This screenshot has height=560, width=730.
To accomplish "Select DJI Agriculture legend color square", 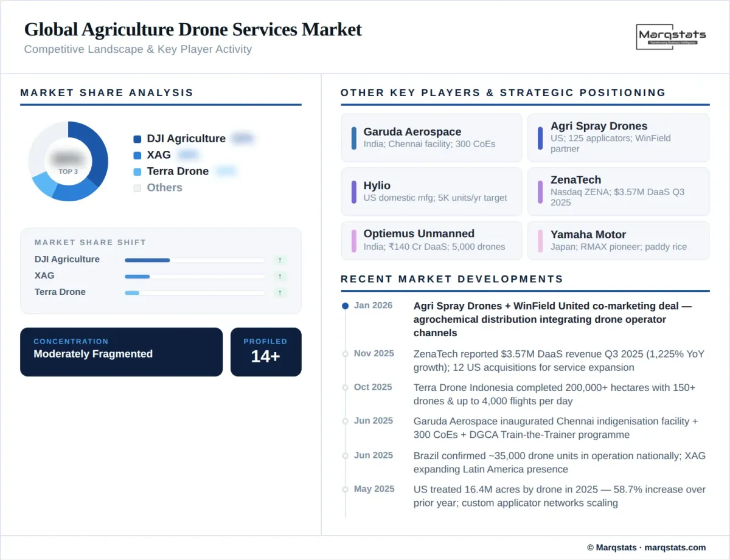I will pos(137,139).
